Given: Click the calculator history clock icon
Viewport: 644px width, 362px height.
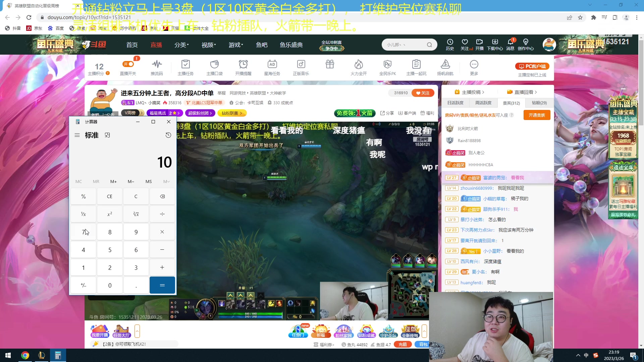Looking at the screenshot, I should [168, 135].
